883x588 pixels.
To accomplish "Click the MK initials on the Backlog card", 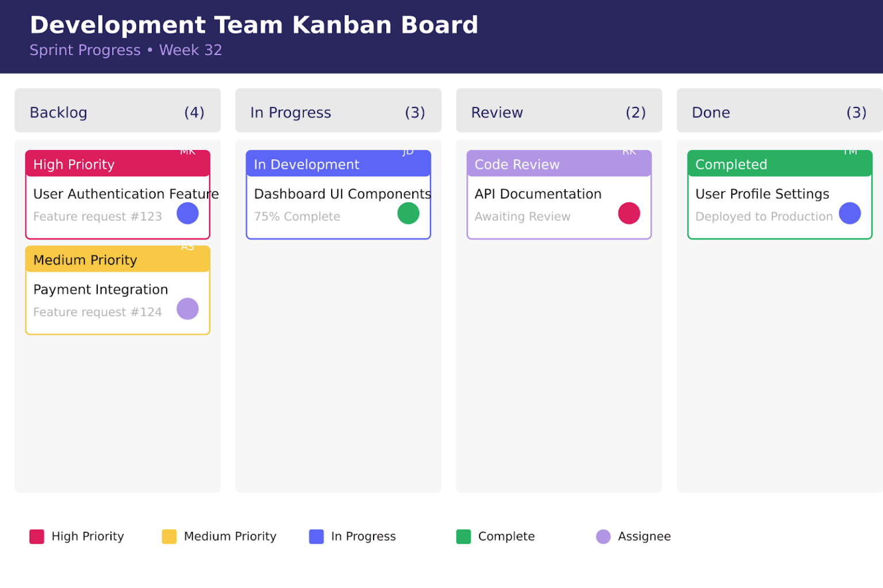I will coord(187,152).
